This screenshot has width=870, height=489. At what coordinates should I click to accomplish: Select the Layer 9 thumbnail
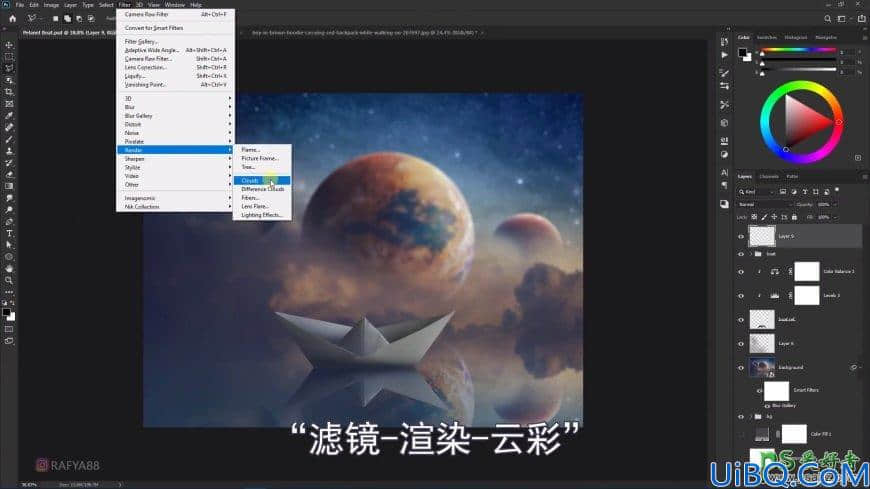(762, 236)
